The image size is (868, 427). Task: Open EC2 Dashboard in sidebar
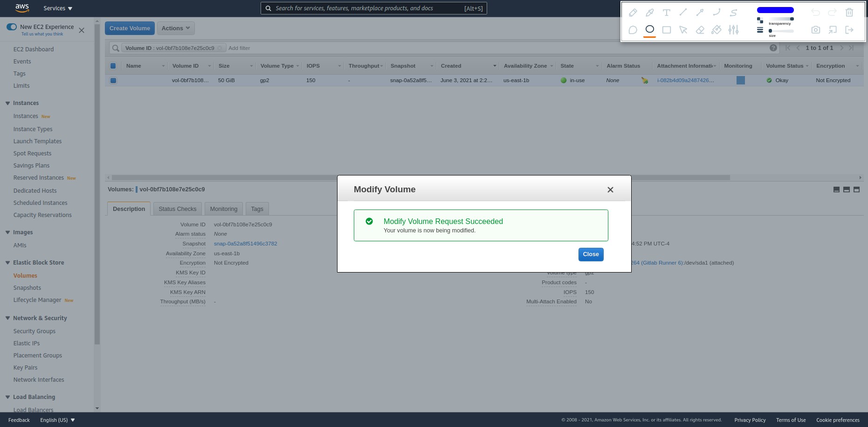(34, 49)
